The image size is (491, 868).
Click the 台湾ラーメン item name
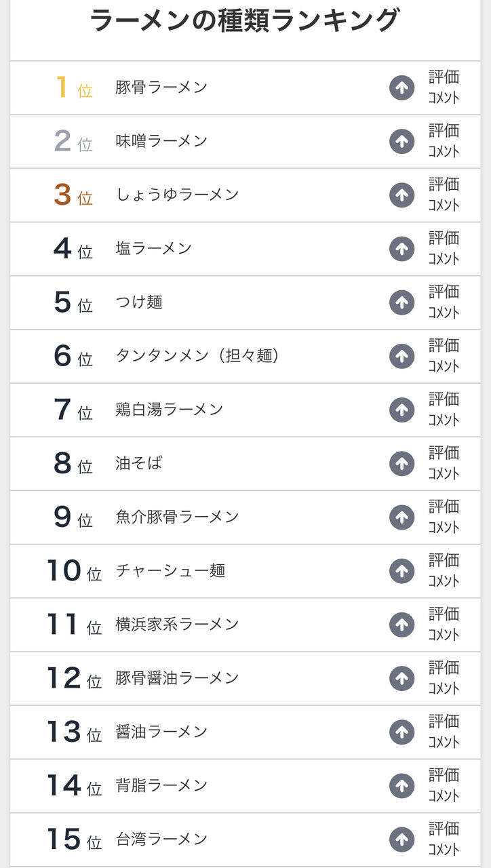pos(161,839)
